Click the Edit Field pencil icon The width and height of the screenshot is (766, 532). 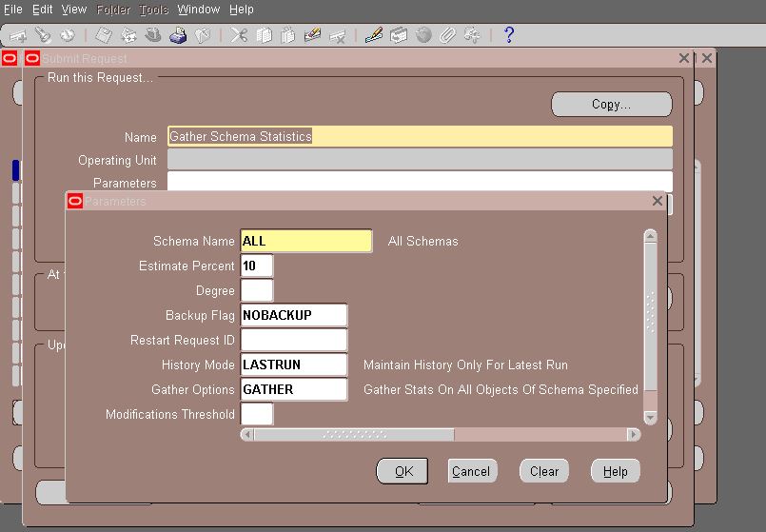(374, 35)
